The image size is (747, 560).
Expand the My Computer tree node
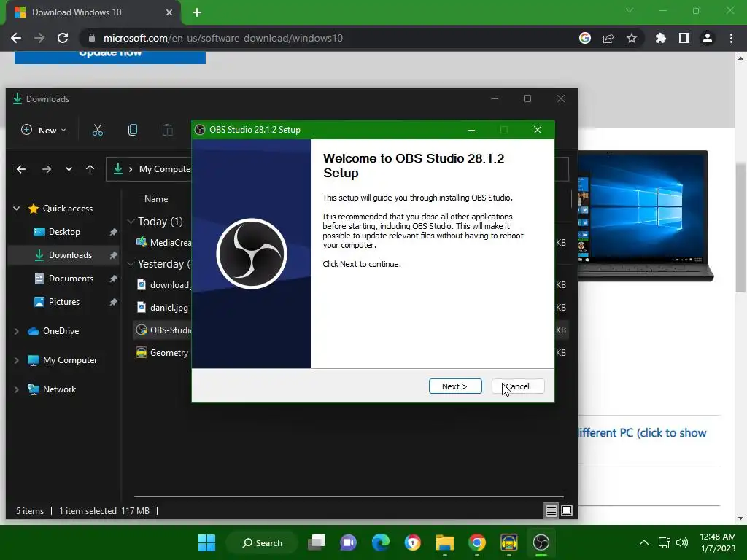tap(17, 360)
